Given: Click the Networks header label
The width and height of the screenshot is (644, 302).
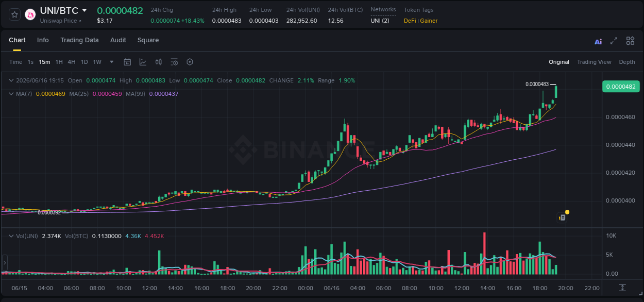Looking at the screenshot, I should point(383,10).
